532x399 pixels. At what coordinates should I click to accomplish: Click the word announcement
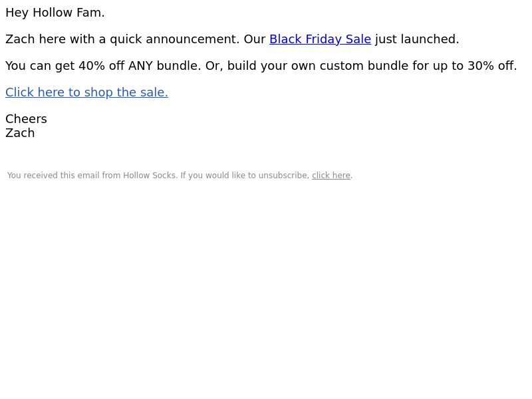pyautogui.click(x=192, y=39)
